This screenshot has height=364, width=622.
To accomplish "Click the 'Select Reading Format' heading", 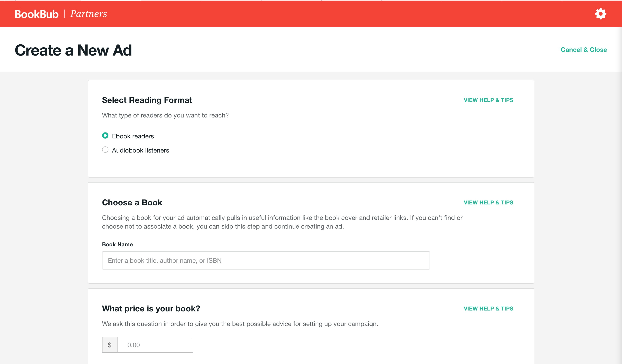I will (147, 100).
